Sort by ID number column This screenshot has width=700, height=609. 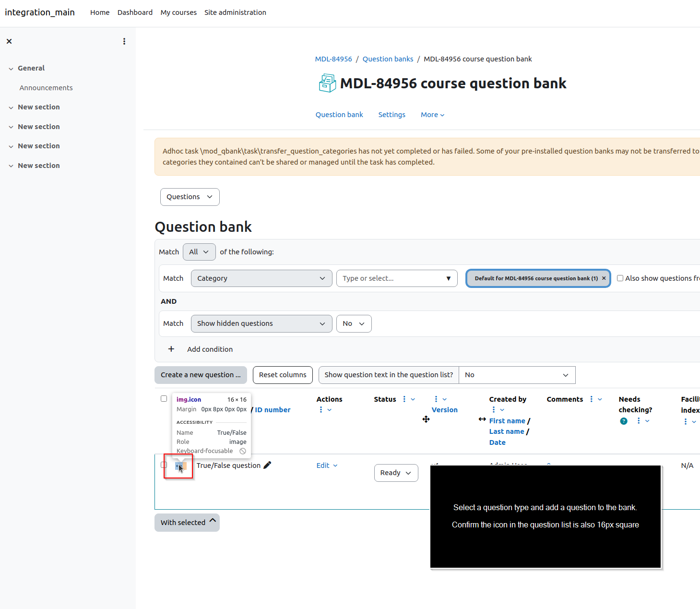click(x=273, y=410)
